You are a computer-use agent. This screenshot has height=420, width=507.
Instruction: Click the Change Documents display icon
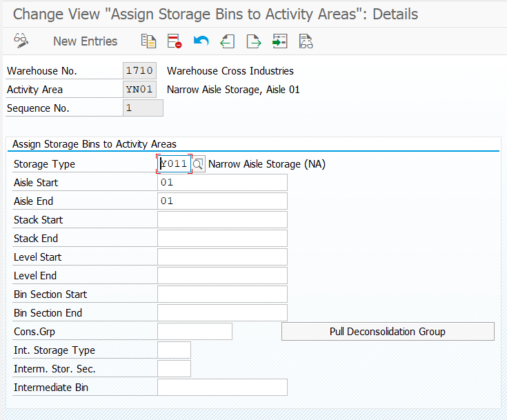306,41
